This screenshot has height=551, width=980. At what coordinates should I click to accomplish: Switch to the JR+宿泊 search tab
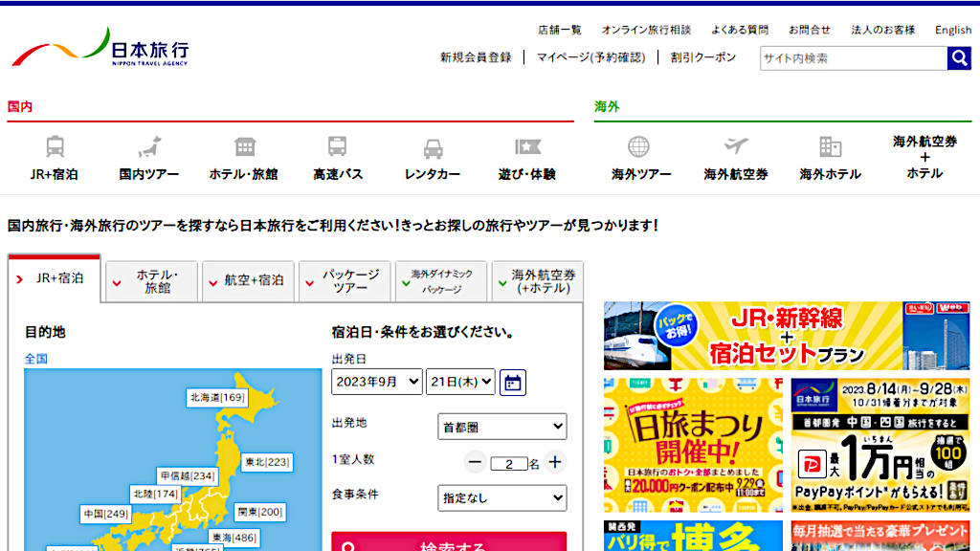[x=55, y=278]
